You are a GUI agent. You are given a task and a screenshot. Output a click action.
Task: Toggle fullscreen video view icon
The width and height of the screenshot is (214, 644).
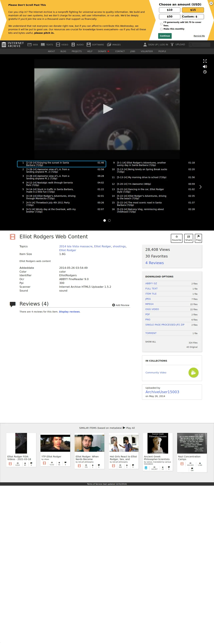205,61
